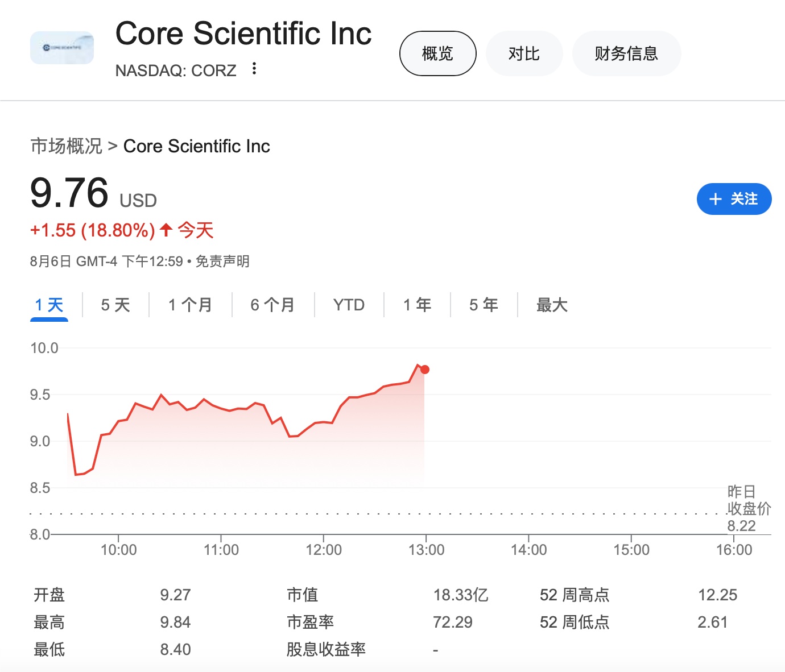
Task: Switch to the 对比 compare tab
Action: pyautogui.click(x=524, y=53)
